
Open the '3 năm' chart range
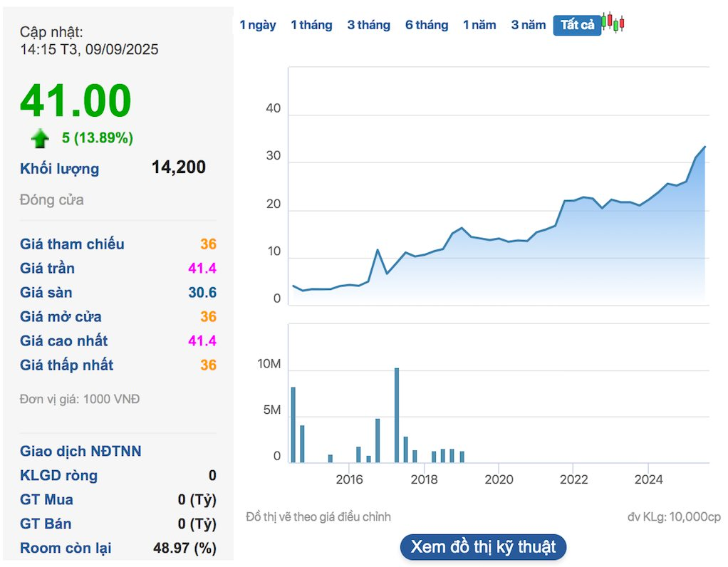click(528, 25)
